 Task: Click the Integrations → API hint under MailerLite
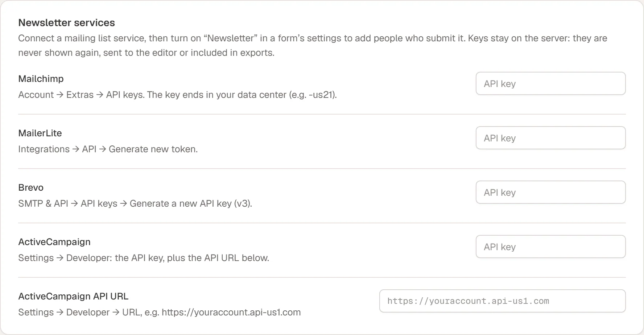click(x=108, y=149)
